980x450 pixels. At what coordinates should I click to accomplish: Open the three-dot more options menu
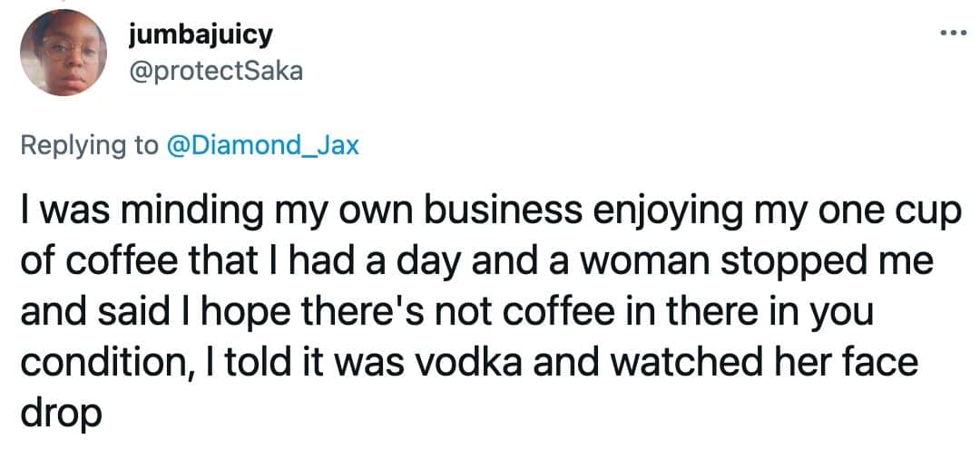coord(954,33)
